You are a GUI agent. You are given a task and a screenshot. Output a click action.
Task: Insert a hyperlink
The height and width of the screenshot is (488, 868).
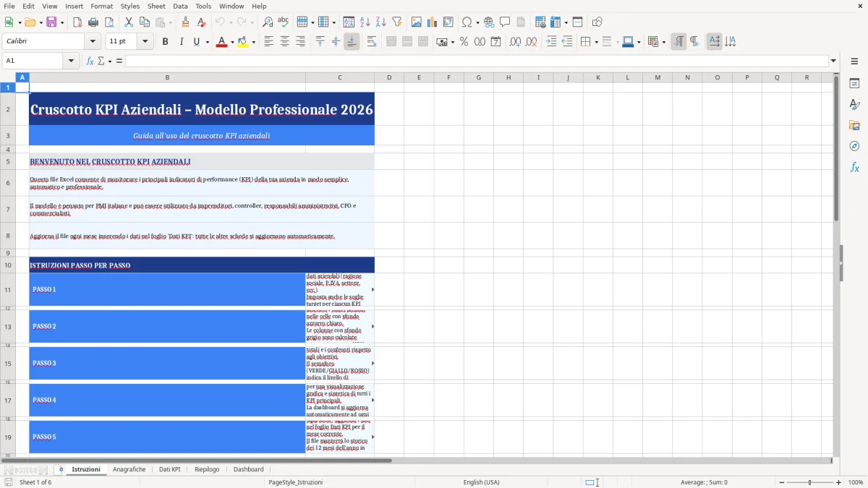[490, 22]
